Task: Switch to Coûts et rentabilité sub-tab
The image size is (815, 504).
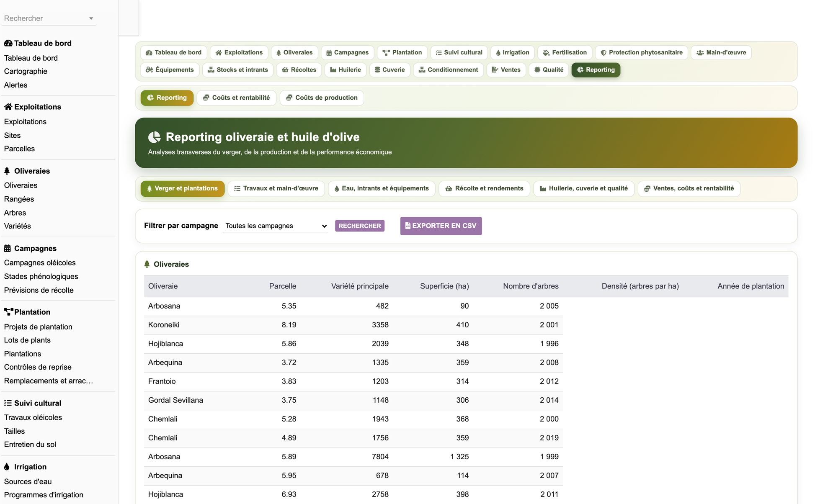Action: [237, 98]
